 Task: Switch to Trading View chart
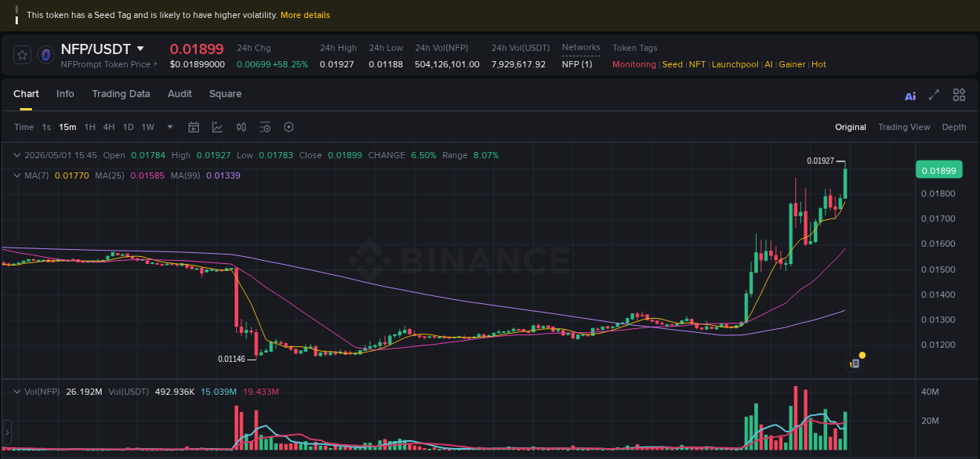(904, 127)
